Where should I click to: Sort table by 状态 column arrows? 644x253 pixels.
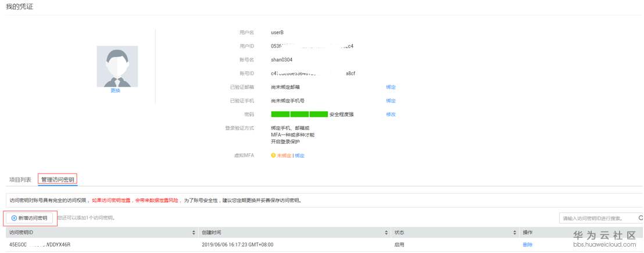pyautogui.click(x=514, y=233)
